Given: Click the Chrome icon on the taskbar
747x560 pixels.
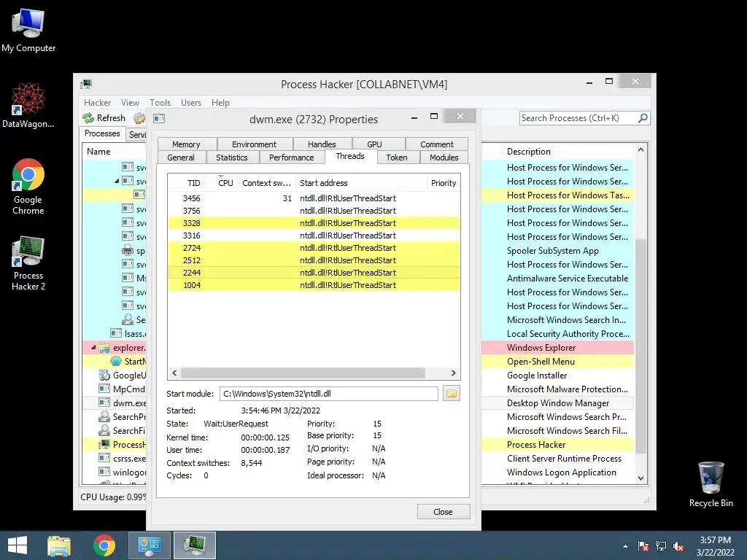Looking at the screenshot, I should coord(104,545).
